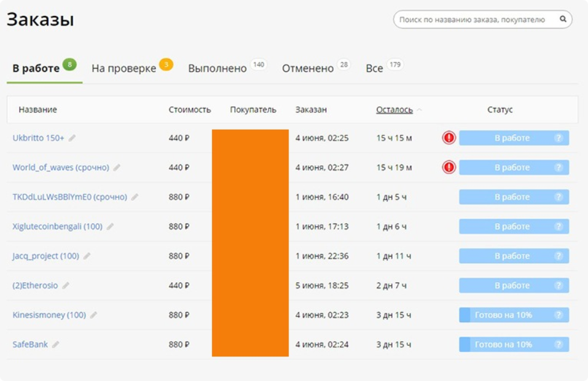This screenshot has width=588, height=381.
Task: Click help question mark in SafeBank status
Action: coord(559,345)
